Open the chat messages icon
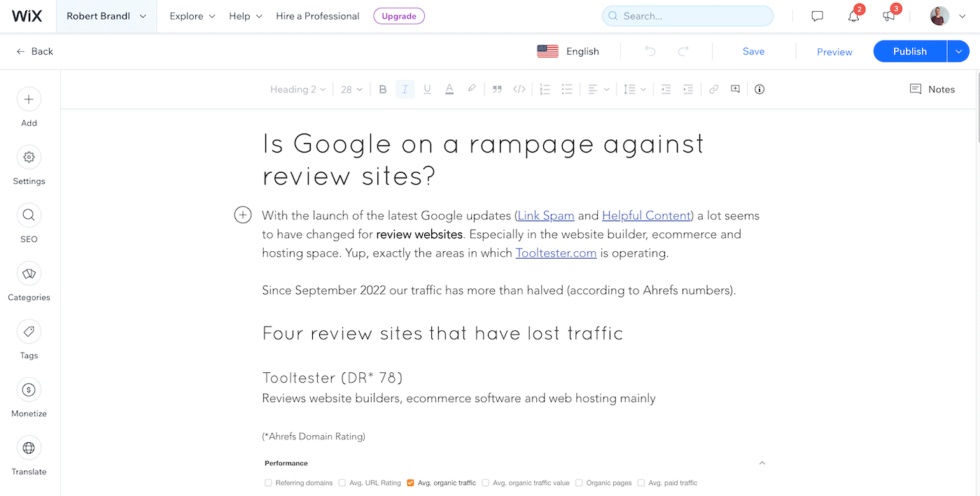980x496 pixels. click(x=817, y=16)
